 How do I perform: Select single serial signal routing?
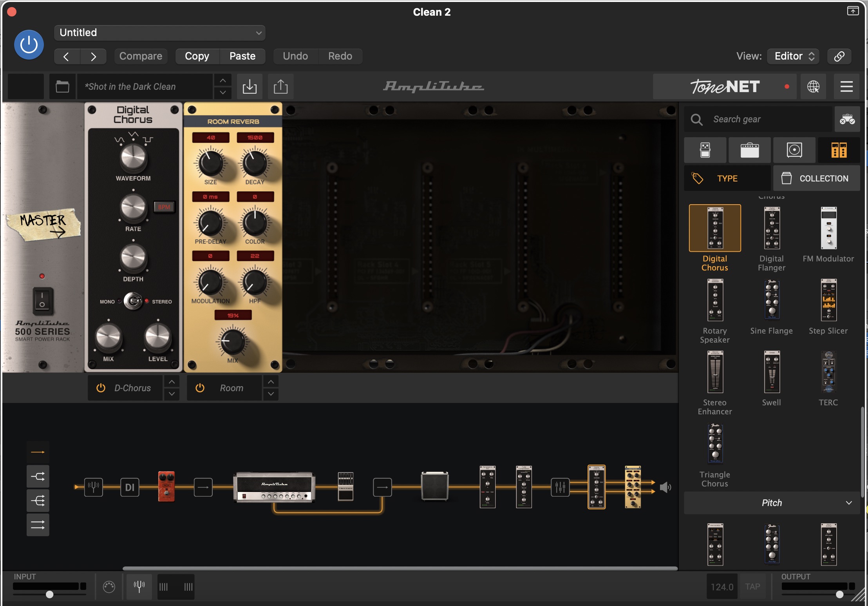pos(38,452)
